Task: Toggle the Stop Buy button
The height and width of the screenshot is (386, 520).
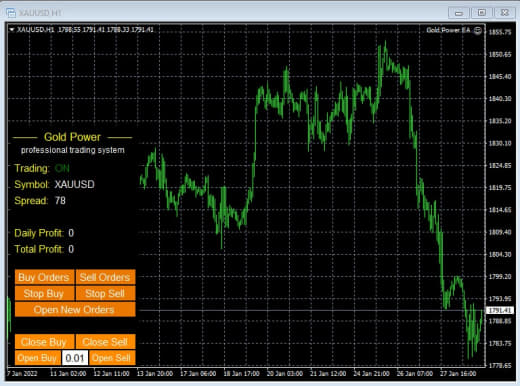Action: (x=44, y=293)
